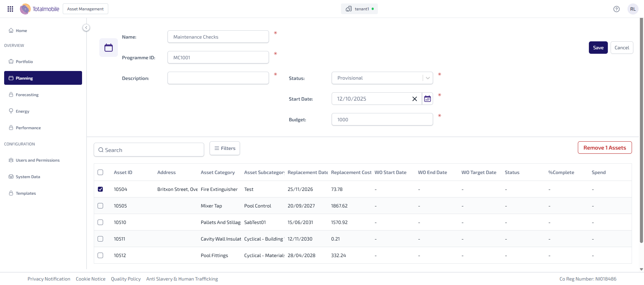Open the apps grid launcher icon
Image resolution: width=644 pixels, height=285 pixels.
pos(10,9)
